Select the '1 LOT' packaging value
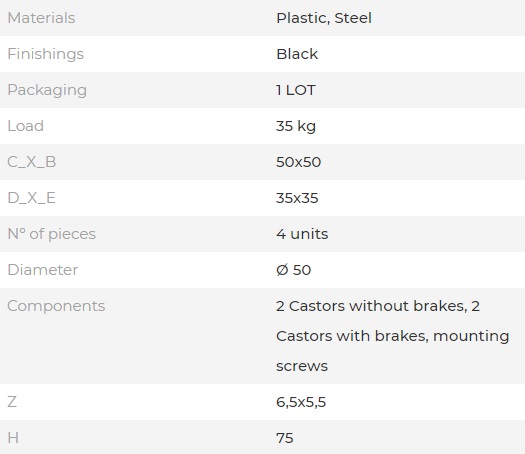The image size is (525, 454). [296, 90]
